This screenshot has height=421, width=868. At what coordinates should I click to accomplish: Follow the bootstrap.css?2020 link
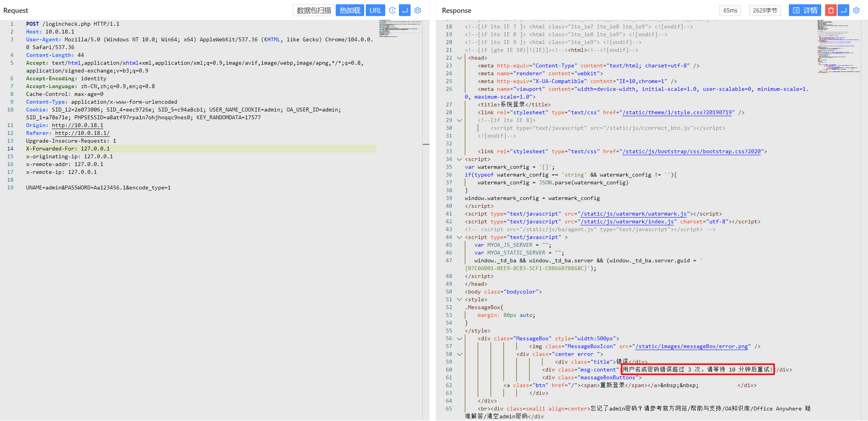(x=691, y=151)
